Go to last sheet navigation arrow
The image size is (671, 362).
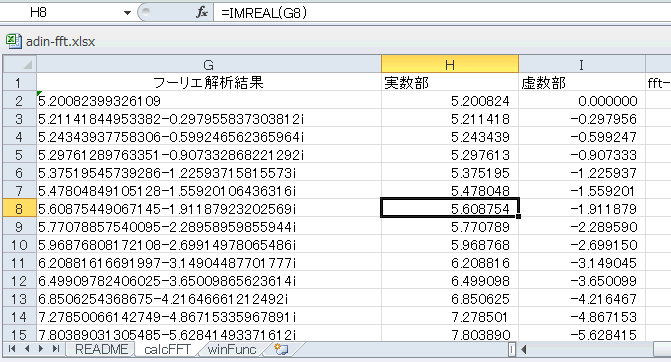(x=56, y=349)
